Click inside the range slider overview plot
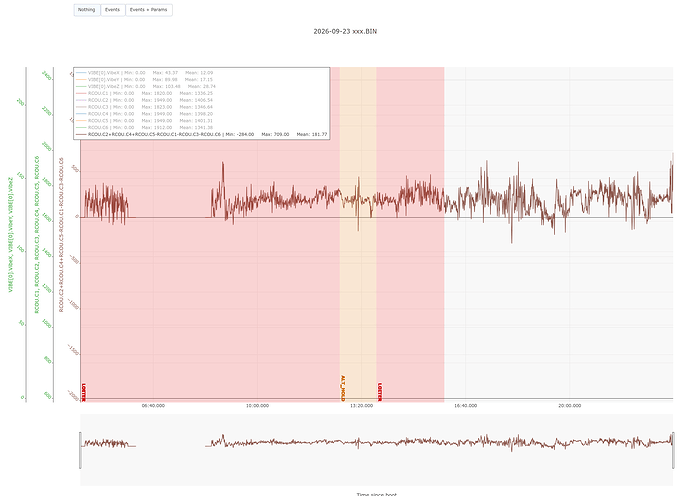 click(377, 450)
